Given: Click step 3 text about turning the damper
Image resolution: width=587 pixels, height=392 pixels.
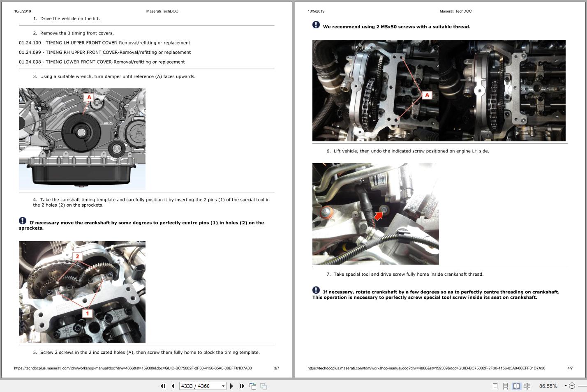Looking at the screenshot, I should [114, 76].
